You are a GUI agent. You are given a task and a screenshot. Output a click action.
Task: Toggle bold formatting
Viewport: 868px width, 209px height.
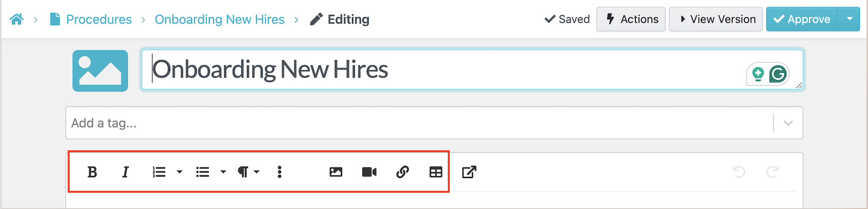tap(93, 172)
